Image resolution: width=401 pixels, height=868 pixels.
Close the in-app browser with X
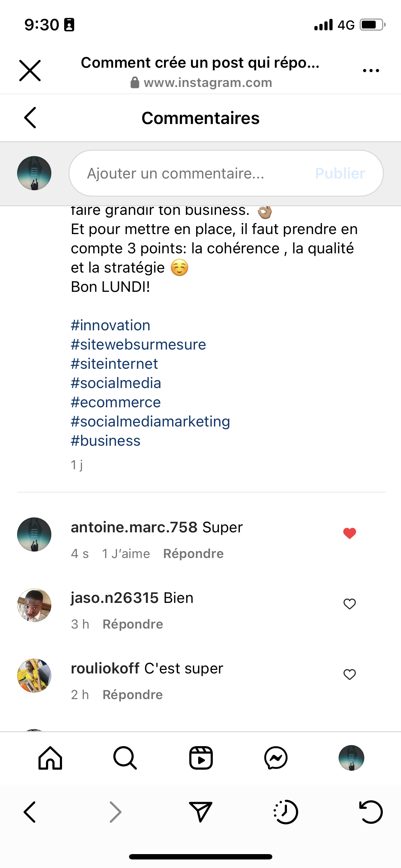[x=30, y=71]
